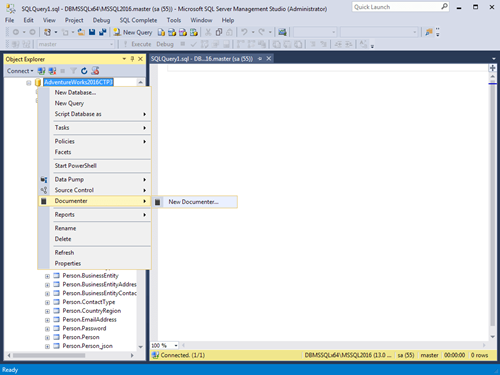Click the New Query toolbar button
The image size is (500, 375).
[133, 32]
